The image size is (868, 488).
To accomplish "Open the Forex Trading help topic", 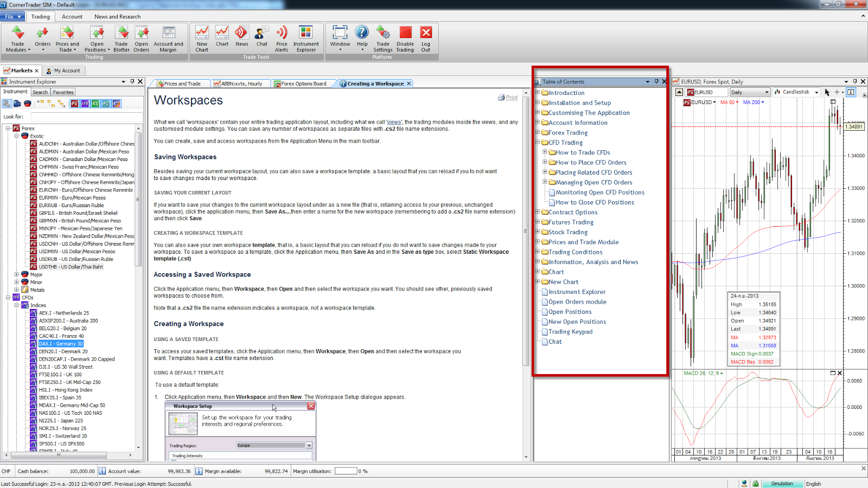I will click(567, 132).
